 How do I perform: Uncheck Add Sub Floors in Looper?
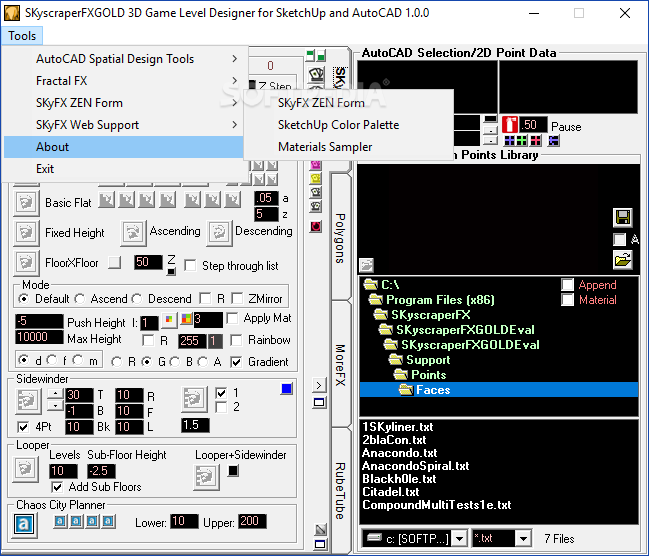[57, 487]
